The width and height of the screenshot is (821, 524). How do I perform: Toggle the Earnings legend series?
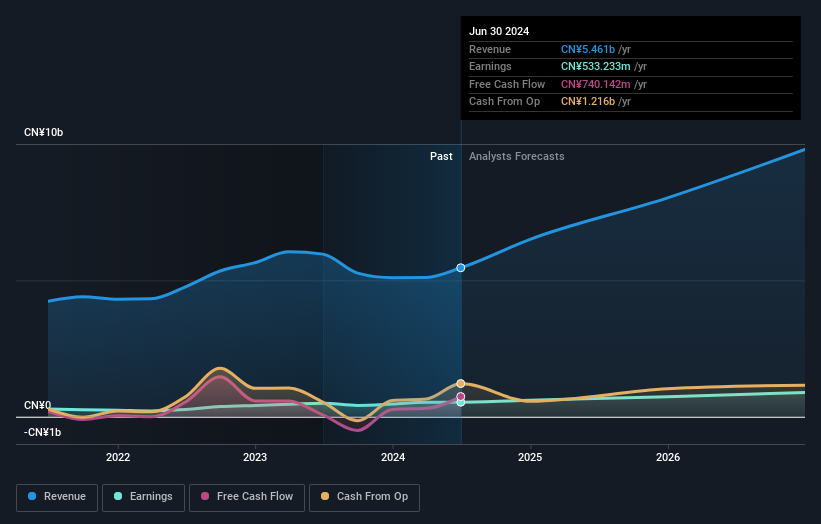pos(143,497)
